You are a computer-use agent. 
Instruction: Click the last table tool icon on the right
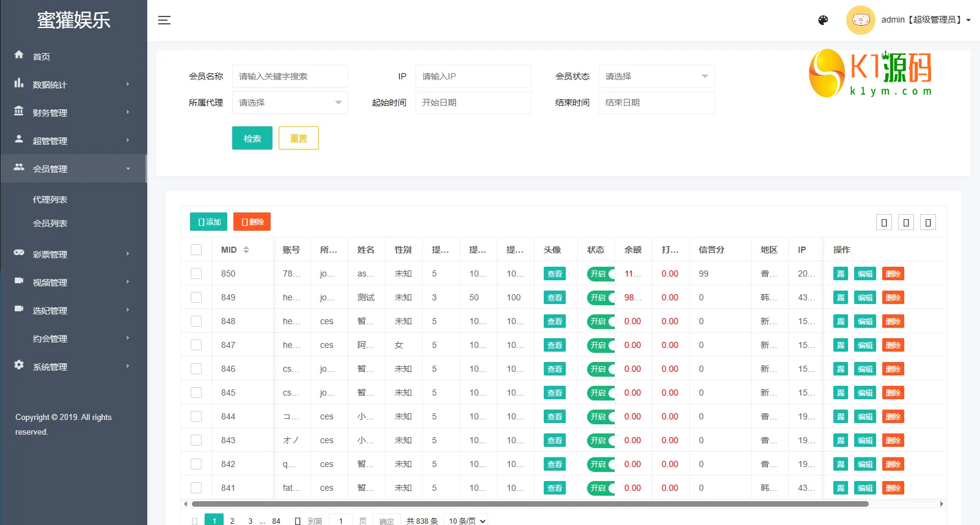click(928, 223)
